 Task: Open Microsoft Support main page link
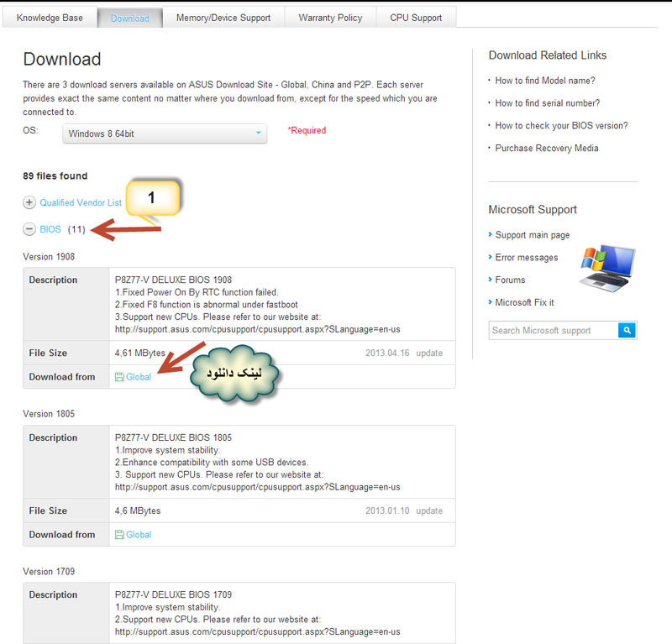pyautogui.click(x=533, y=235)
